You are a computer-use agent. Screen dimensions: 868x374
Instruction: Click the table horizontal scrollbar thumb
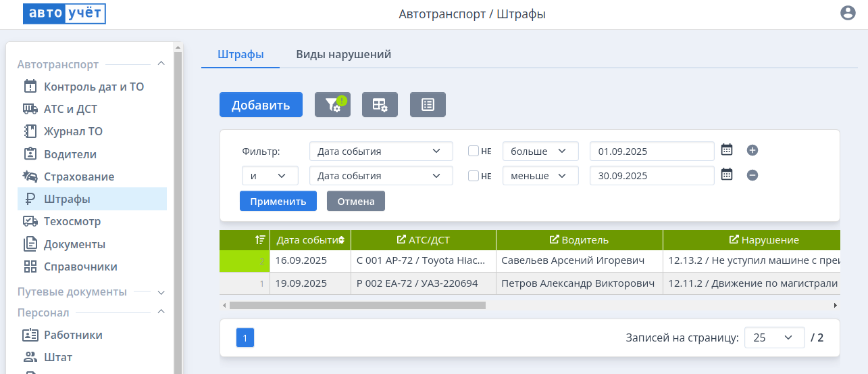point(357,305)
